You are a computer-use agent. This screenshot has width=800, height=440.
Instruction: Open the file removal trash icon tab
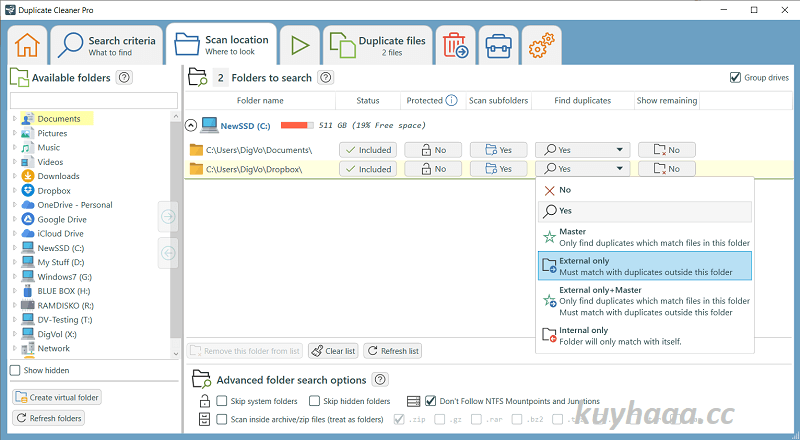(455, 45)
